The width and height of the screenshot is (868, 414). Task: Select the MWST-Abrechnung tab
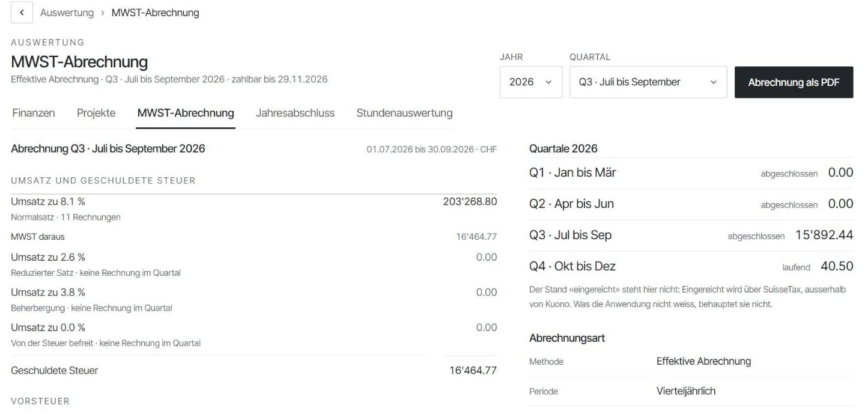point(186,113)
